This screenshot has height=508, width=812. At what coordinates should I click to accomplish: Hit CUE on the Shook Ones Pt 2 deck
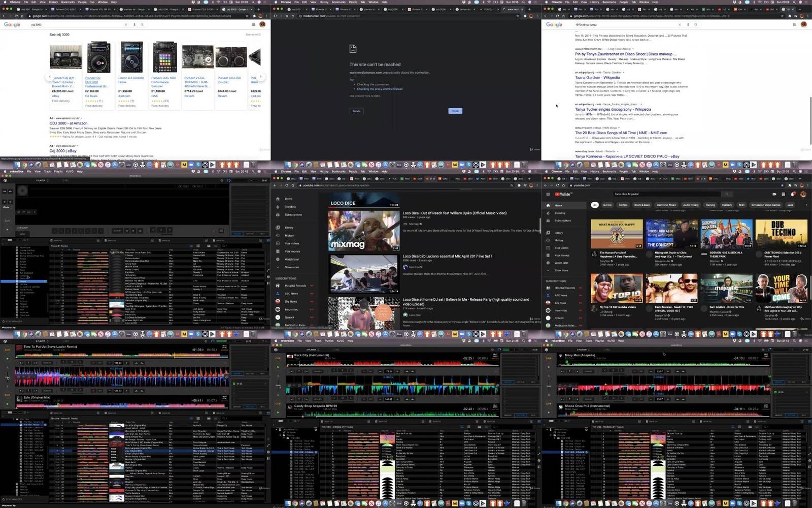pyautogui.click(x=549, y=404)
